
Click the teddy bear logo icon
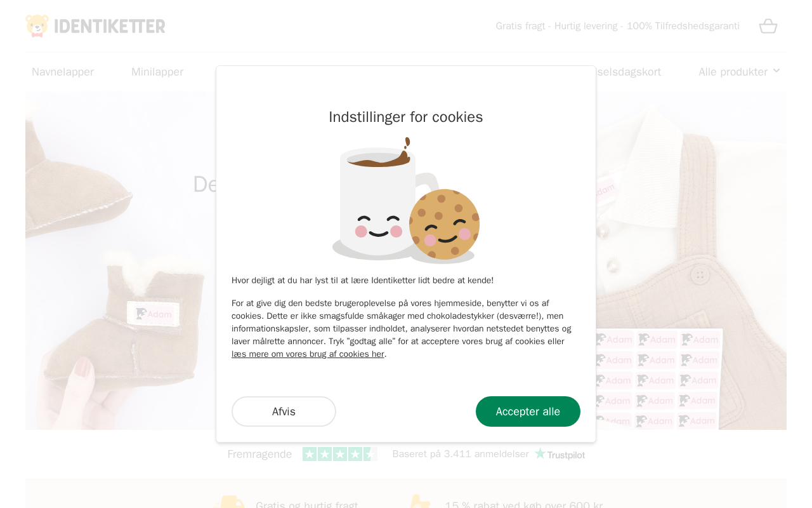pyautogui.click(x=37, y=26)
